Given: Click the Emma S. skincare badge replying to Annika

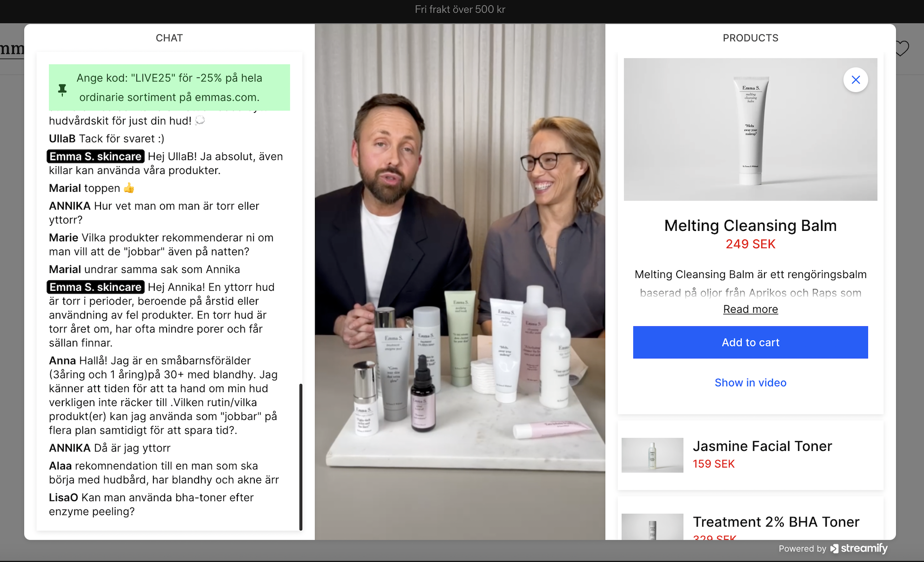Looking at the screenshot, I should [x=95, y=287].
